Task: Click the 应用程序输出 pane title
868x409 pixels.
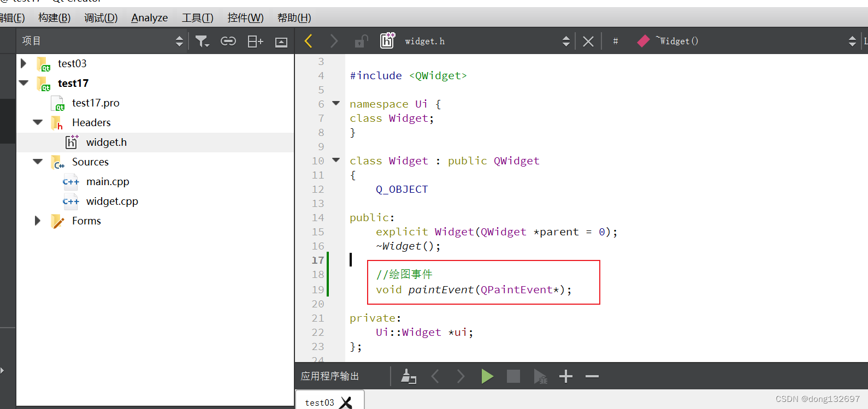Action: [330, 376]
